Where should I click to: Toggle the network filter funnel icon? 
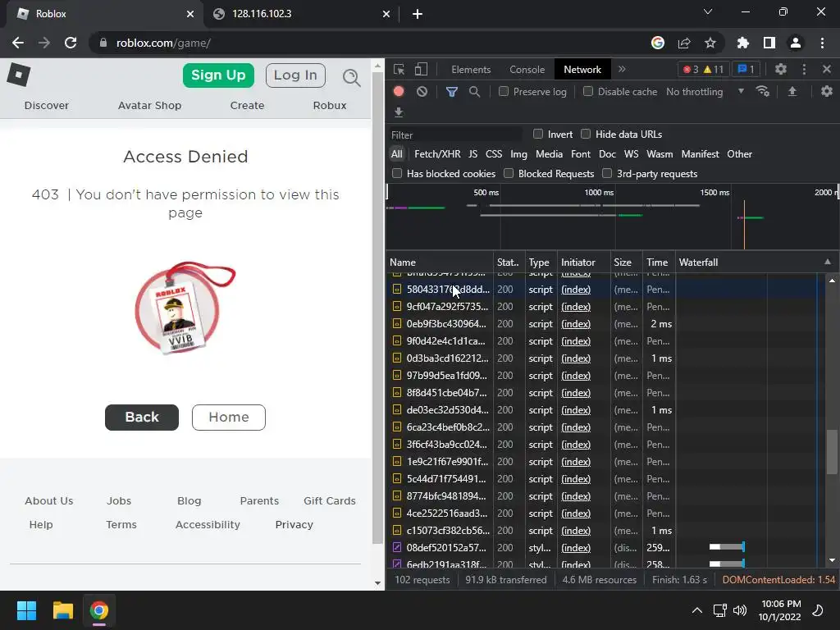[x=452, y=92]
